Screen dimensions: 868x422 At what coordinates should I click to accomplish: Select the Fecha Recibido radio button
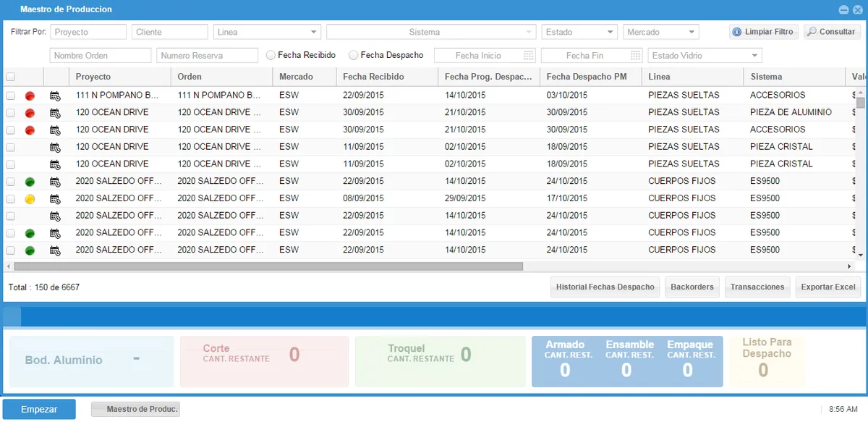[271, 55]
